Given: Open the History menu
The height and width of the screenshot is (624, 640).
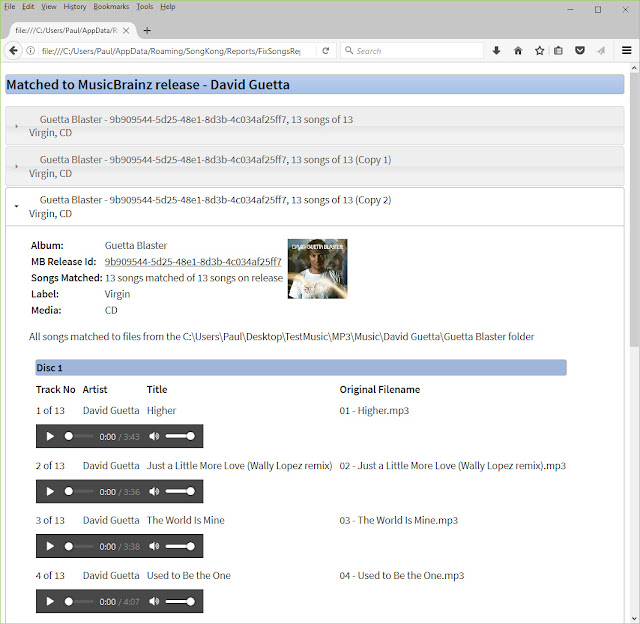Looking at the screenshot, I should pos(75,7).
